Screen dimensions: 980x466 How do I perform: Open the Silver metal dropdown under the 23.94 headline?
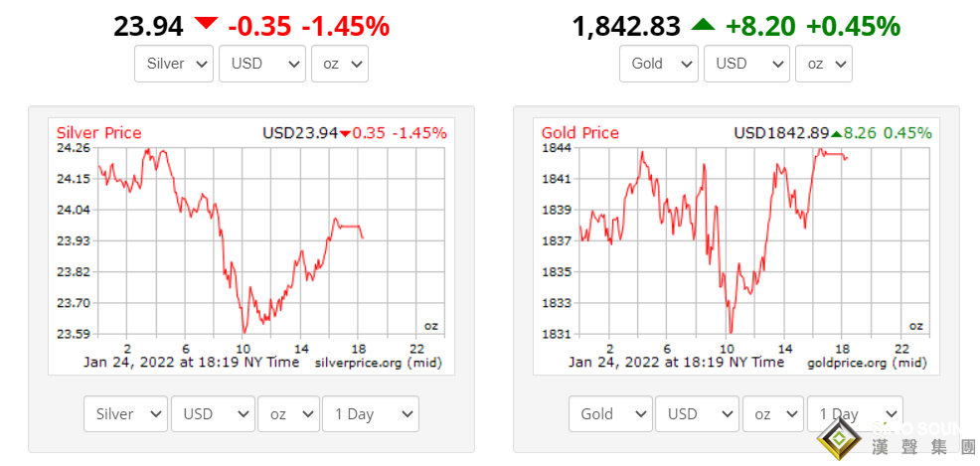pos(175,64)
